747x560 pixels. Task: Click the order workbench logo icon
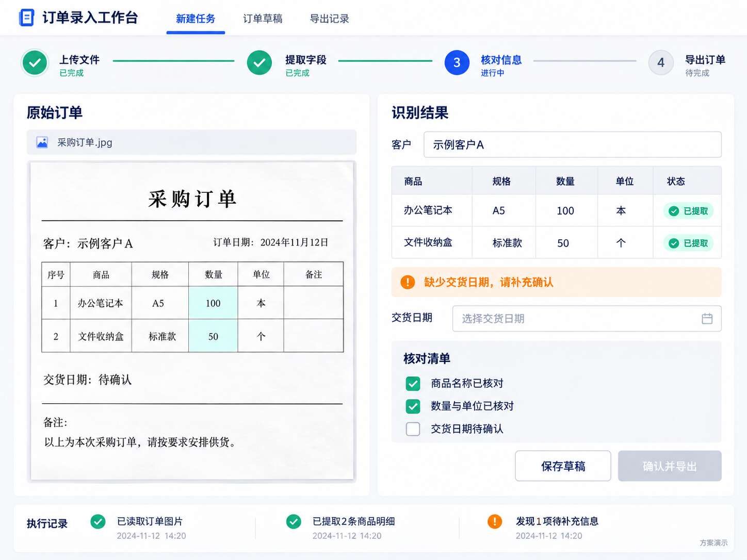pyautogui.click(x=26, y=18)
